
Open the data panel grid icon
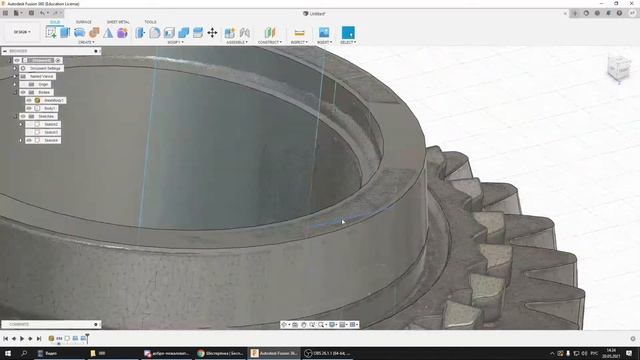[5, 13]
